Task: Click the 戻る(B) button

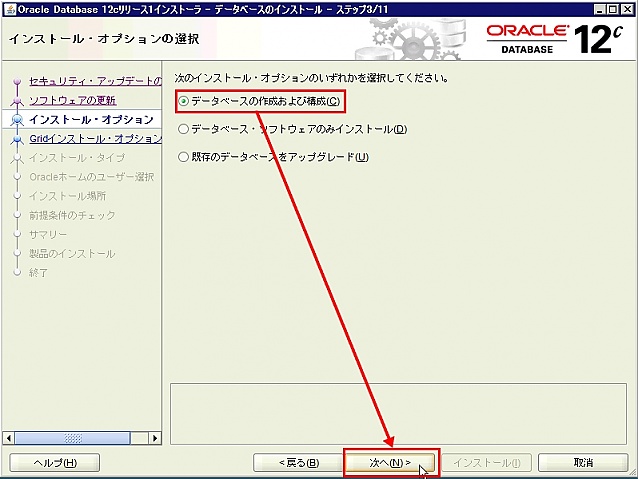Action: click(299, 463)
